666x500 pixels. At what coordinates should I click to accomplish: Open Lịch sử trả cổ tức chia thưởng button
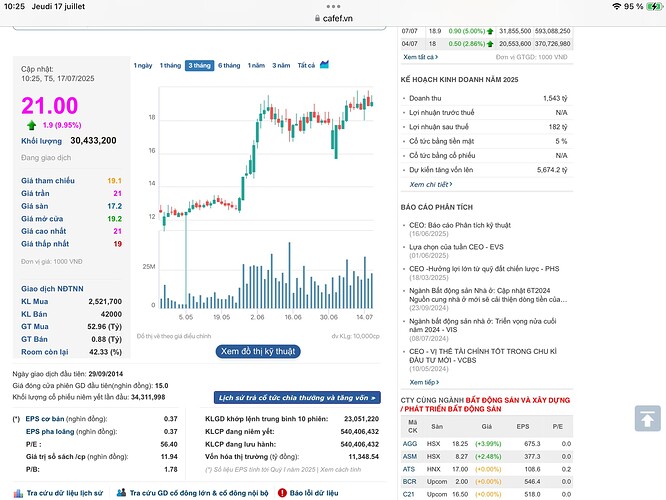coord(297,398)
